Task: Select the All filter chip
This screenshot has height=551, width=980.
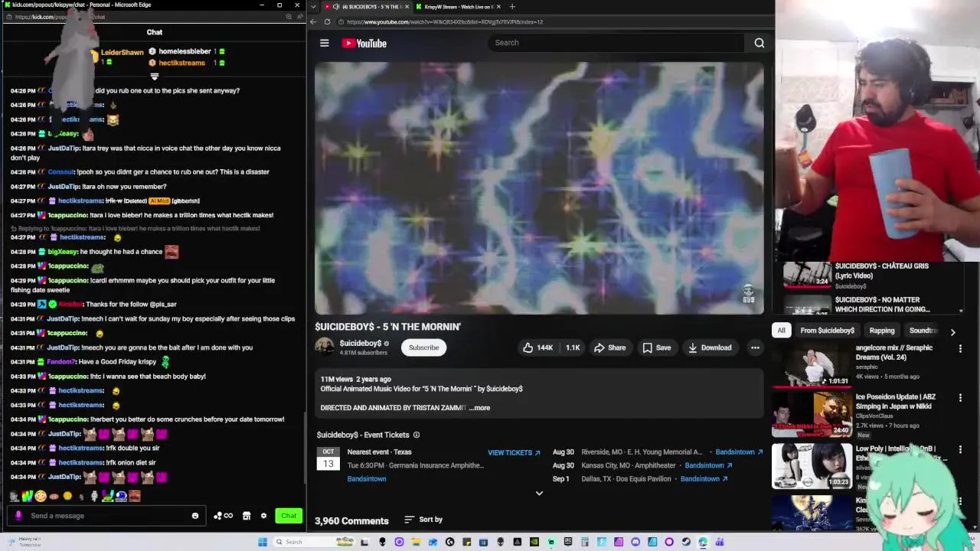Action: [781, 331]
